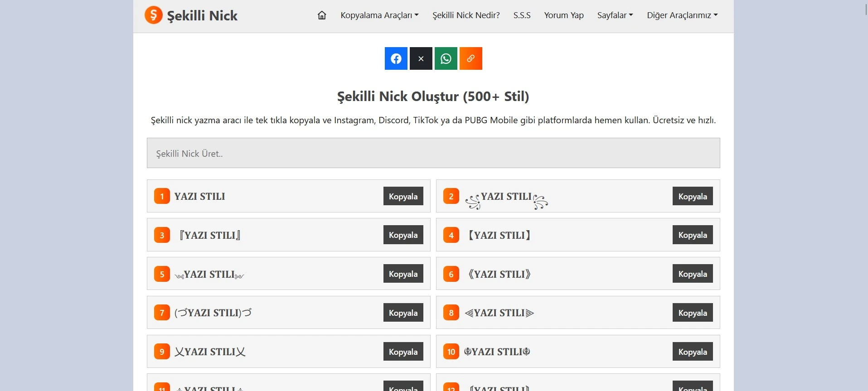Copy style 8 using its Kopyala button
The image size is (868, 391).
click(692, 313)
